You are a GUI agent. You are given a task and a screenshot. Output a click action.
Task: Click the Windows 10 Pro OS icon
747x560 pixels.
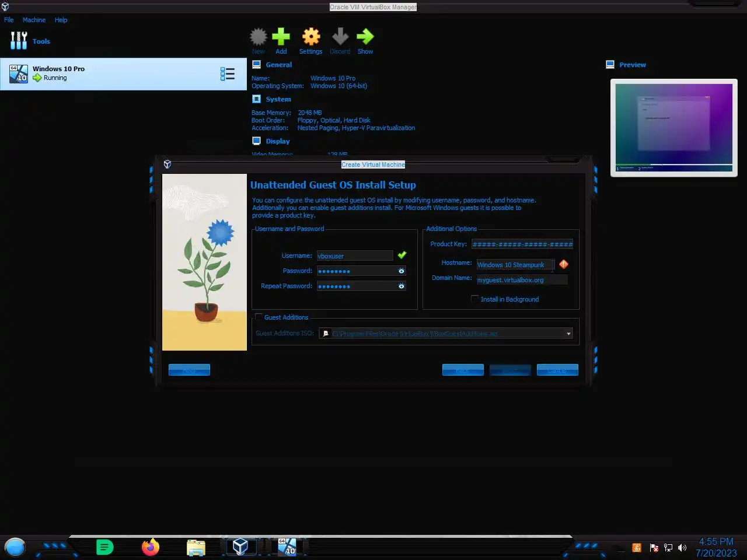click(x=19, y=73)
